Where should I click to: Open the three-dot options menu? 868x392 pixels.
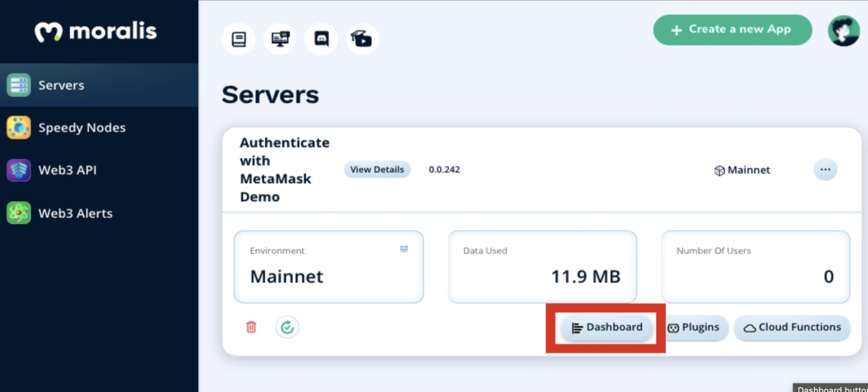coord(825,170)
